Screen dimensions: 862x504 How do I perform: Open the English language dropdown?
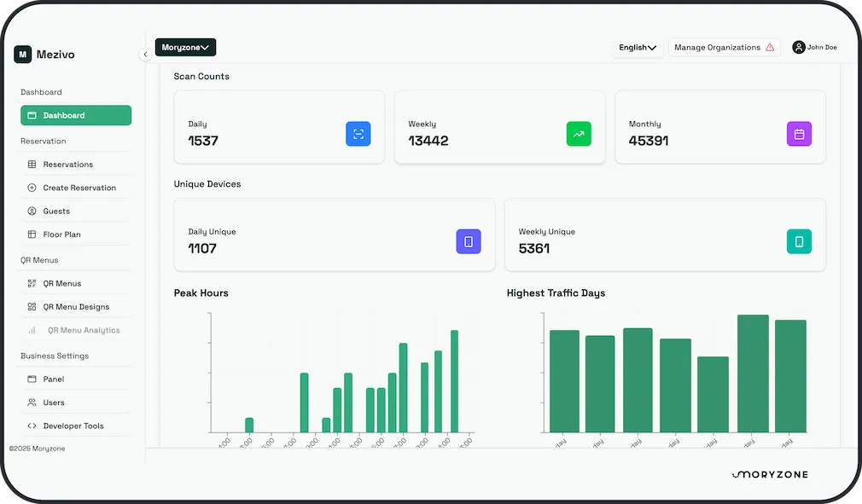point(638,47)
